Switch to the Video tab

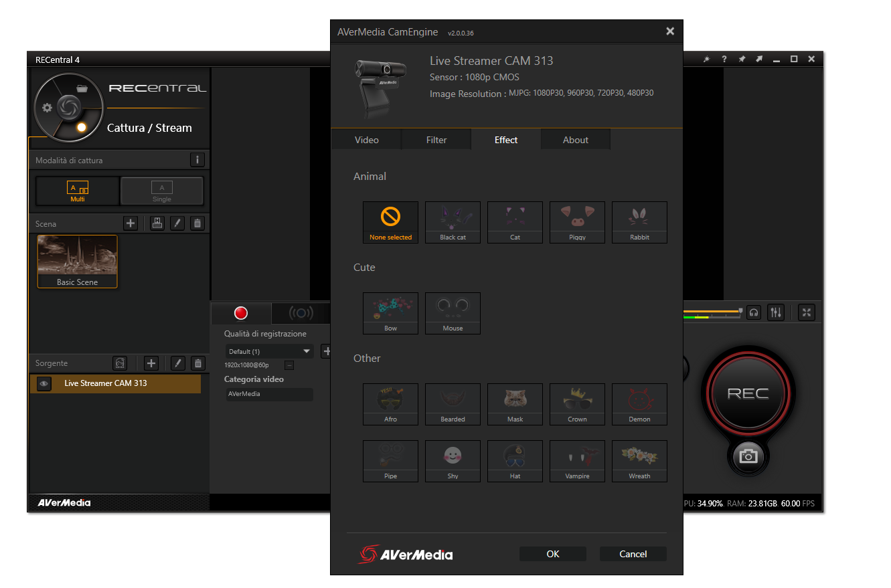point(366,140)
